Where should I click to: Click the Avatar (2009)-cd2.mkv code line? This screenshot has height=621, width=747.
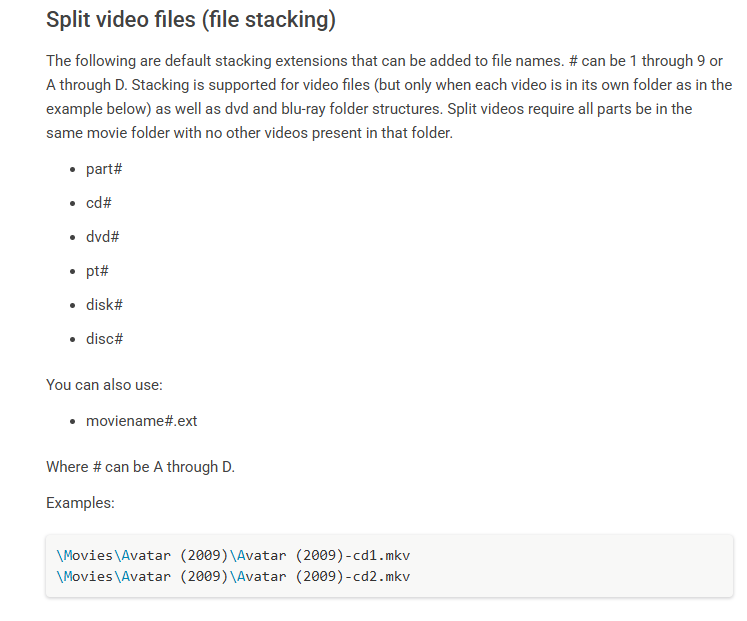click(233, 576)
